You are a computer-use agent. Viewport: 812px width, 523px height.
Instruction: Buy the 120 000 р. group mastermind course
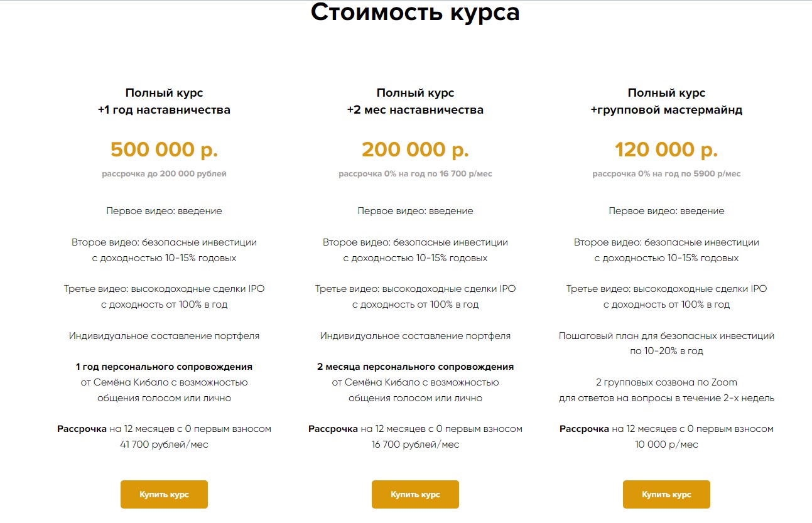[666, 494]
